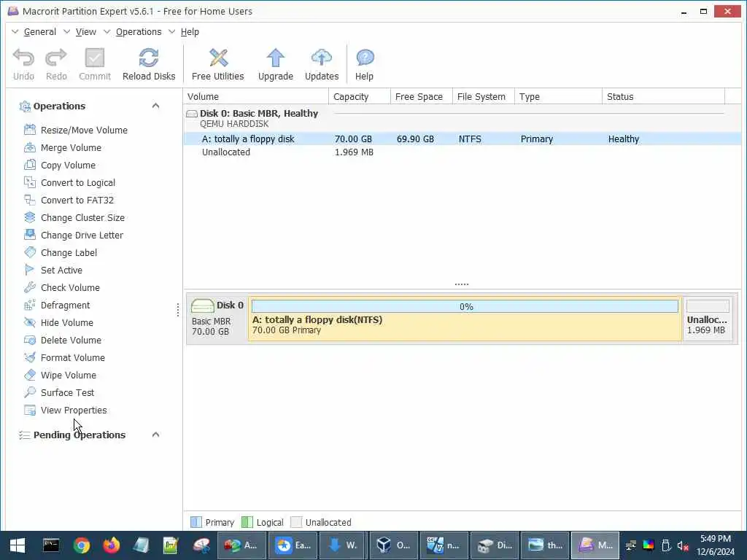Open the Help menu
Image resolution: width=747 pixels, height=560 pixels.
[x=190, y=32]
